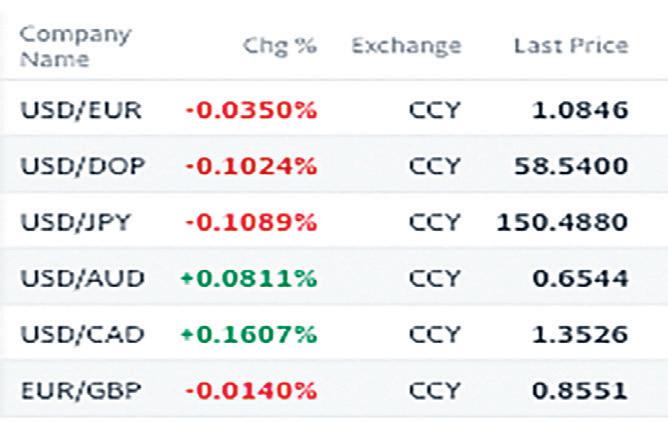Click the -0.1024% change value
This screenshot has width=668, height=422.
click(251, 166)
